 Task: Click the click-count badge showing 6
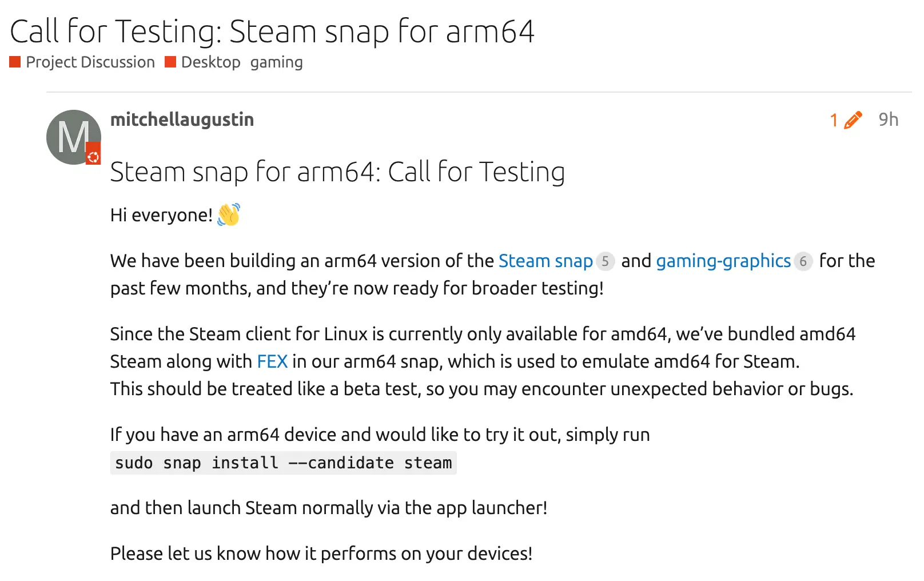tap(803, 261)
